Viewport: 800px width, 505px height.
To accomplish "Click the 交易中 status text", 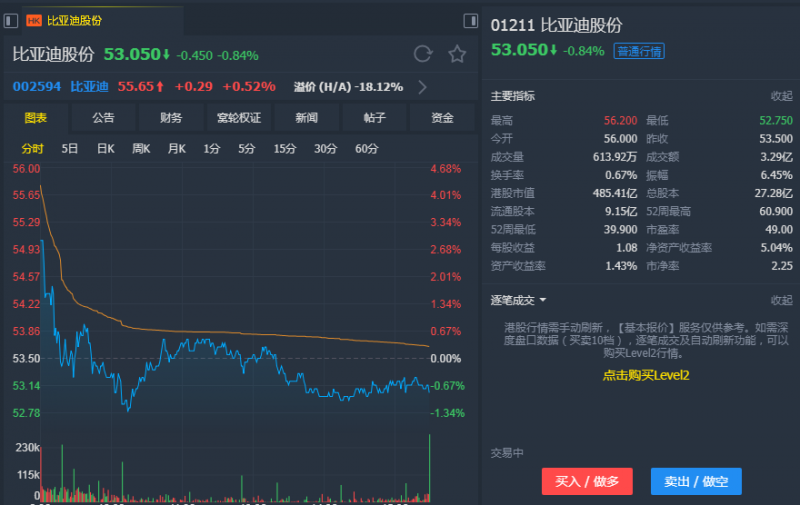I will click(507, 453).
